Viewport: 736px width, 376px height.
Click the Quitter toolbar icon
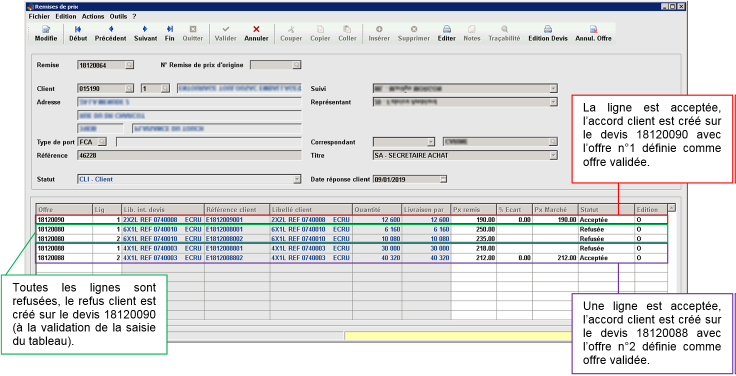[x=192, y=33]
